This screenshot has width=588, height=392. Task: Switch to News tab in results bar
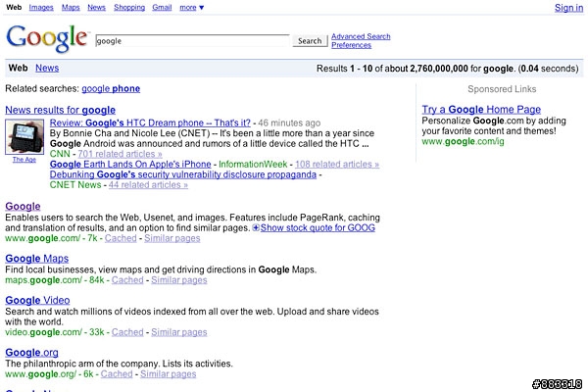pos(47,68)
